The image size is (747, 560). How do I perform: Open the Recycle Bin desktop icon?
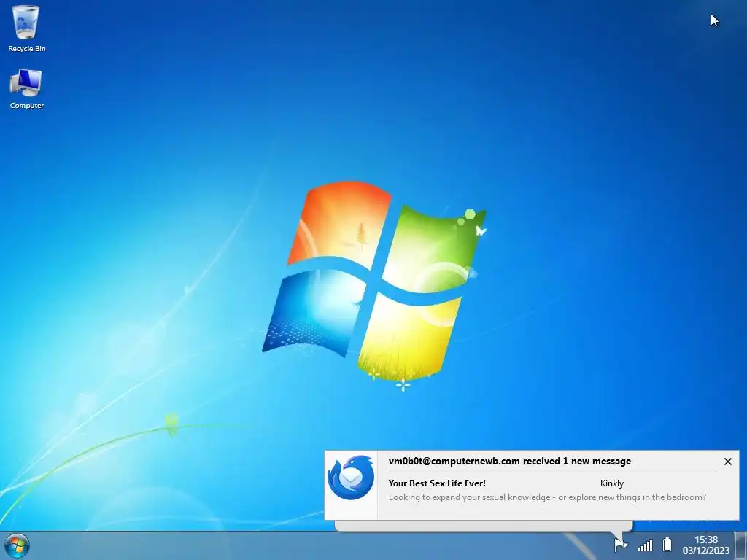point(26,28)
